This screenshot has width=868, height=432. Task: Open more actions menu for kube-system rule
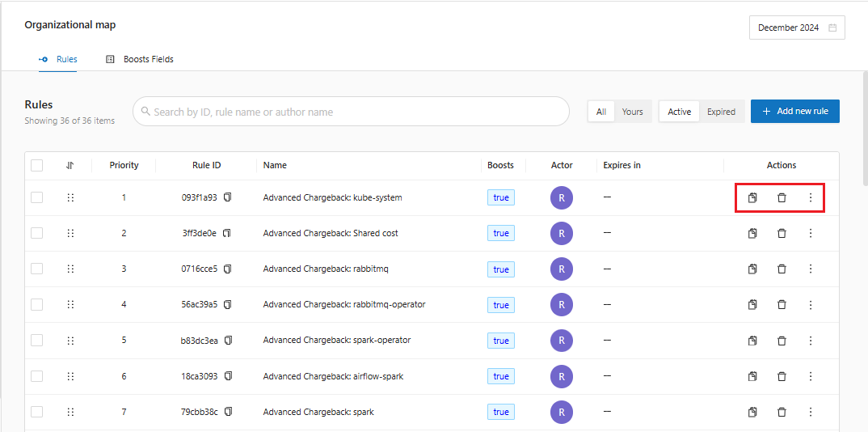coord(811,198)
